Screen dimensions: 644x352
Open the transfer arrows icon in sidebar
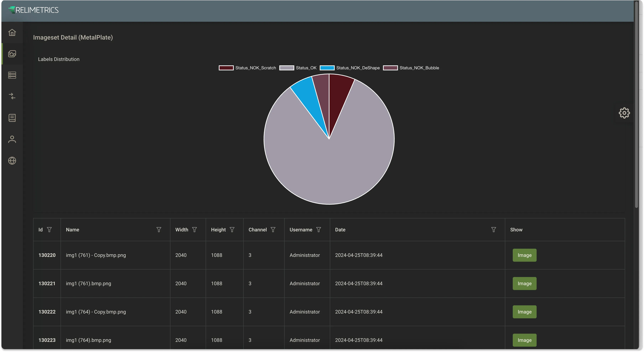point(12,96)
